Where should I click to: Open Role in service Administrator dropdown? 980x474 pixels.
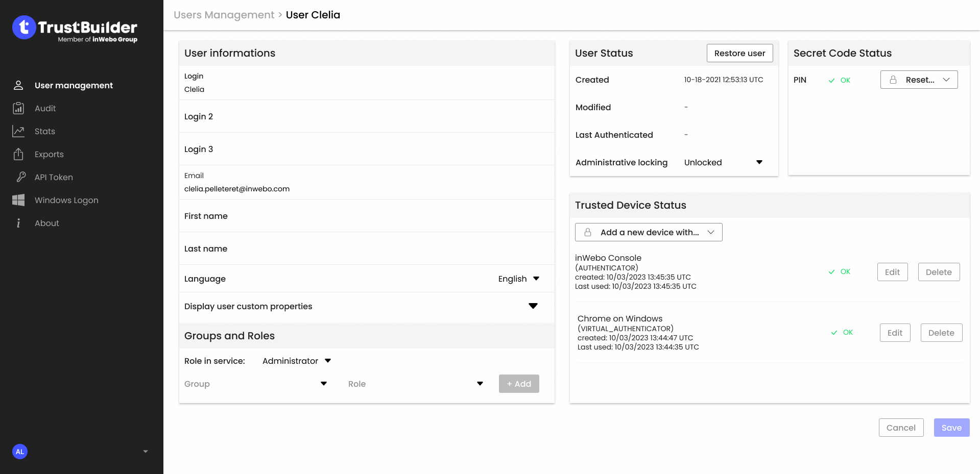click(297, 361)
